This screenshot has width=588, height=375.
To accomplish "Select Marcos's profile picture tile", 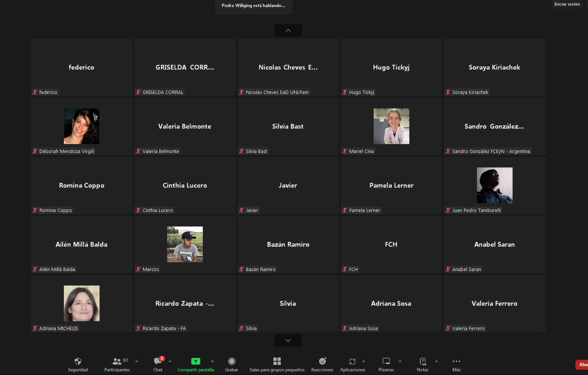I will click(x=185, y=244).
